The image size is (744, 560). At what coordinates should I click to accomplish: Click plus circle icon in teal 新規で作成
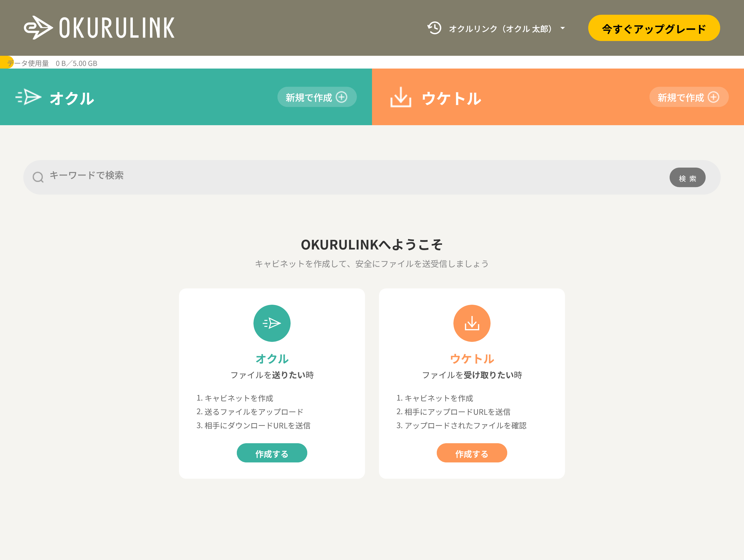tap(341, 97)
